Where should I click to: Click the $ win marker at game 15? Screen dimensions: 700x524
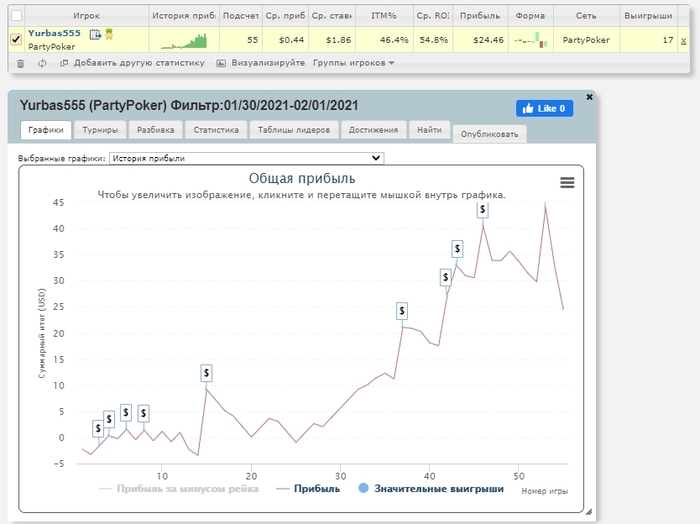point(206,373)
